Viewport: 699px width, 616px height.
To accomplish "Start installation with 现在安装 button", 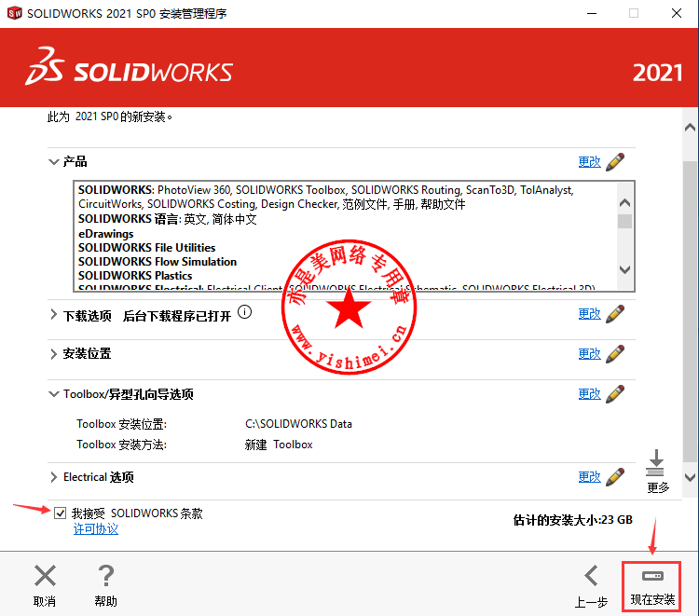I will coord(651,586).
